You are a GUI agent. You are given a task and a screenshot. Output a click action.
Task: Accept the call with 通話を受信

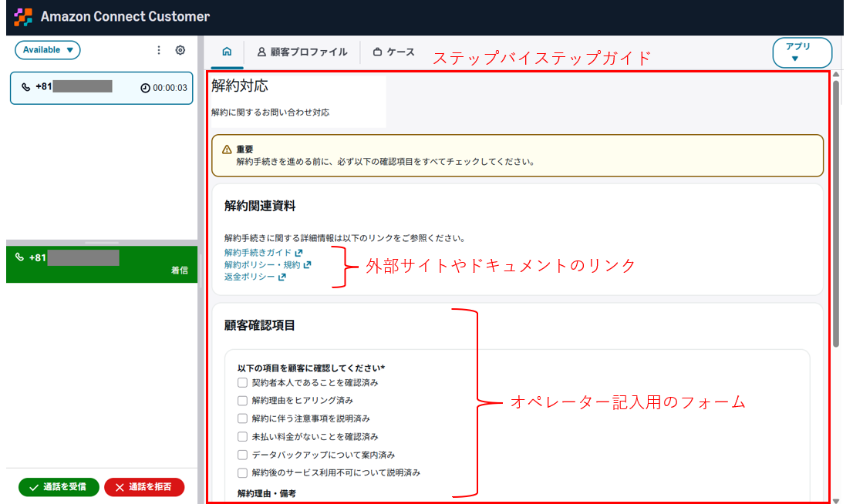(x=59, y=487)
